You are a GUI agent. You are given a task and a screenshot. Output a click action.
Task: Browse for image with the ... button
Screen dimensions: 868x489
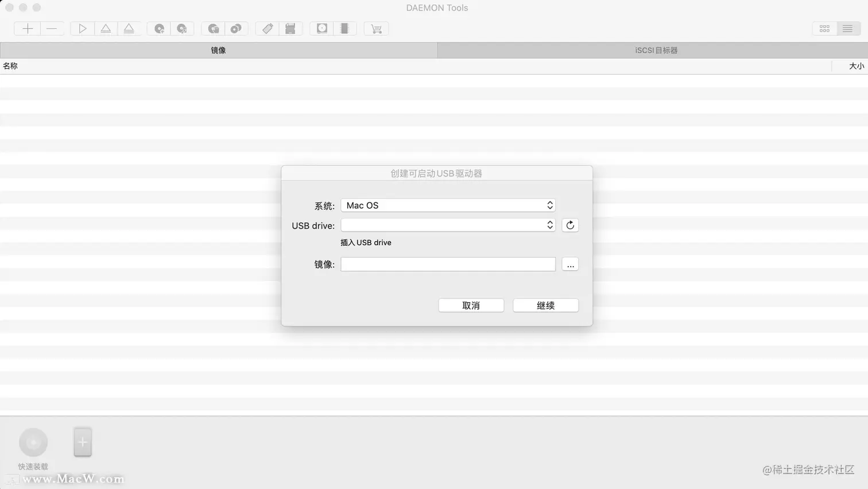click(x=570, y=264)
